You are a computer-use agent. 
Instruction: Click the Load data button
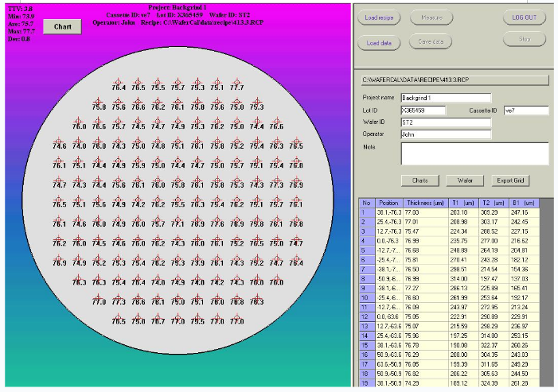[x=379, y=43]
